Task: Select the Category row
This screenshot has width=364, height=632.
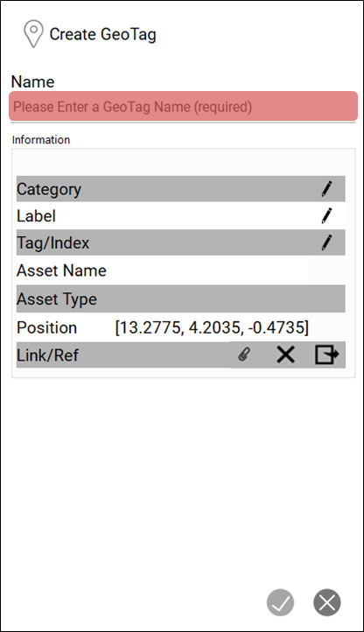Action: coord(180,188)
